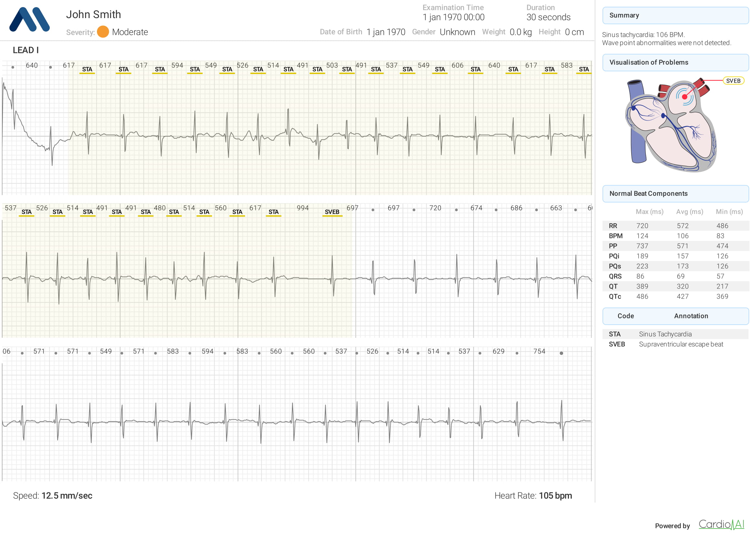Select the QTc row in components table
The height and width of the screenshot is (534, 756).
[x=675, y=297]
